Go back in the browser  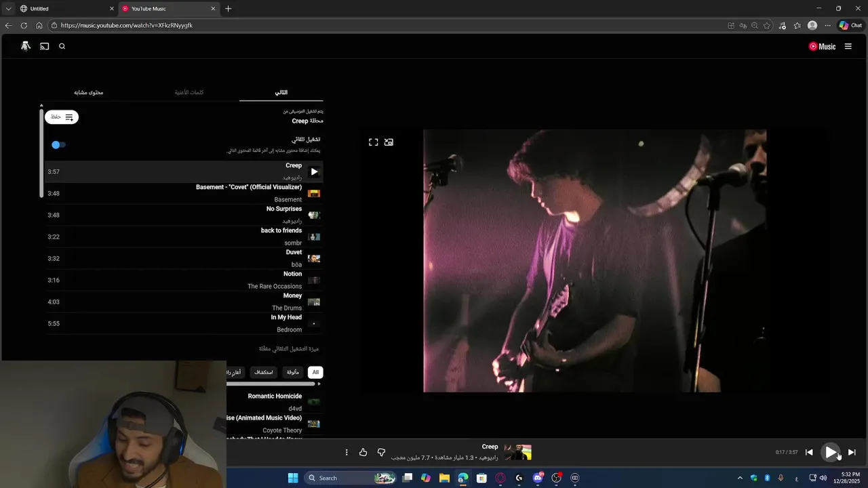pyautogui.click(x=8, y=25)
